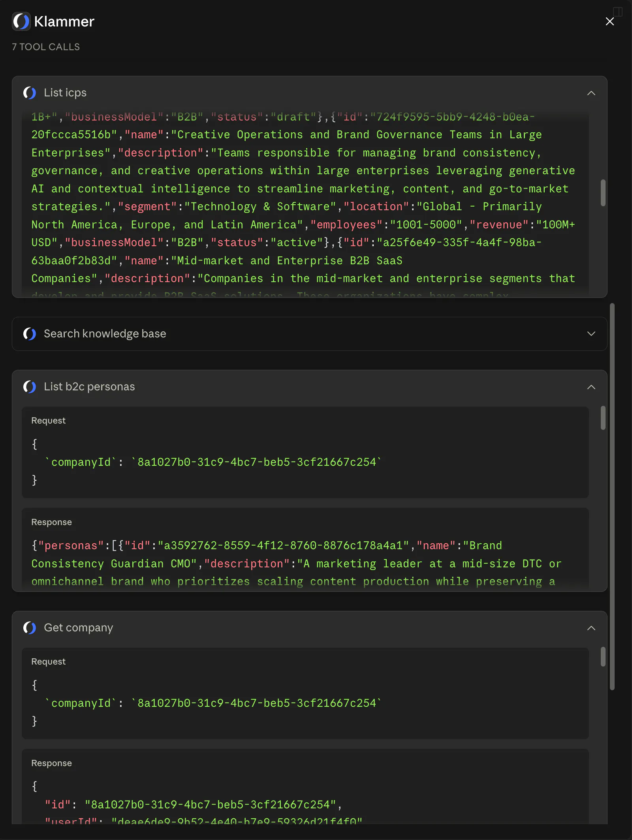
Task: Click the icon beside Search knowledge base
Action: tap(30, 334)
